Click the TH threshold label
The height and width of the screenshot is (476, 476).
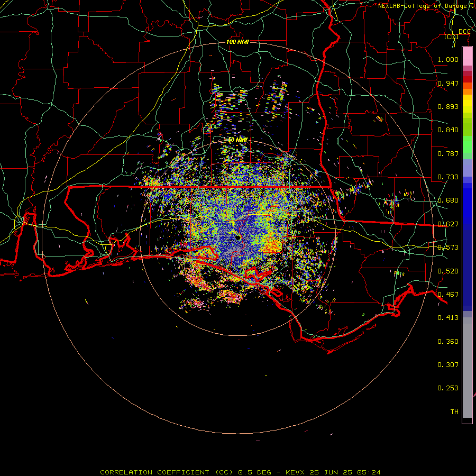tap(454, 412)
